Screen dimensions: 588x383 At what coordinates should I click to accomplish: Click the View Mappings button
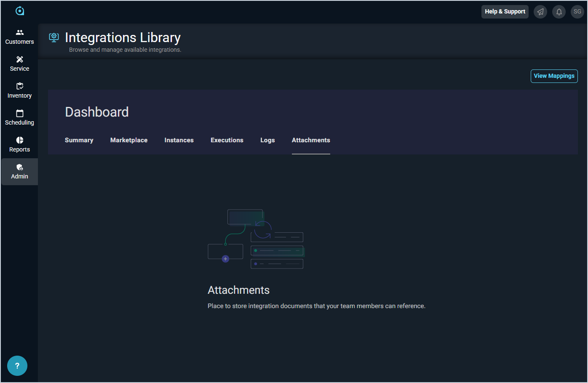point(554,76)
